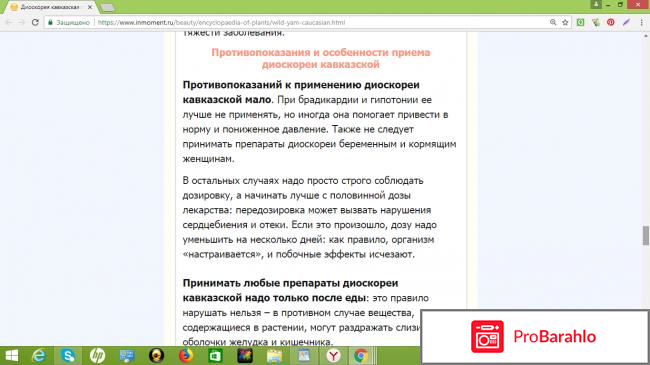This screenshot has width=650, height=365.
Task: Open the zoom indicator in the address bar
Action: pos(553,22)
